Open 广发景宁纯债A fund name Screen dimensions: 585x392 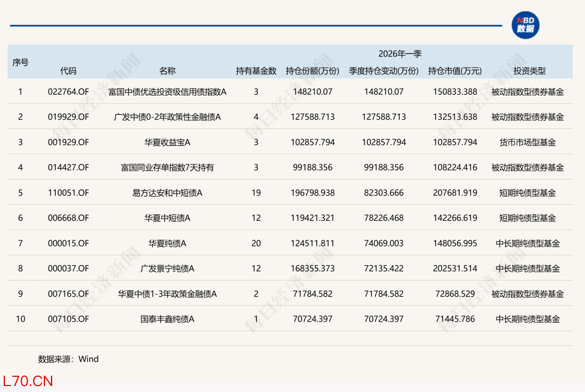click(167, 269)
